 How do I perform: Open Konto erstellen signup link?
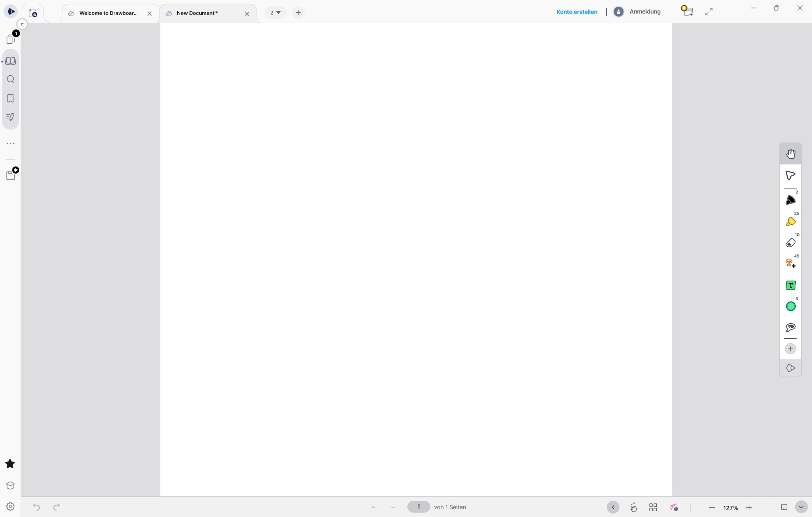(x=577, y=12)
